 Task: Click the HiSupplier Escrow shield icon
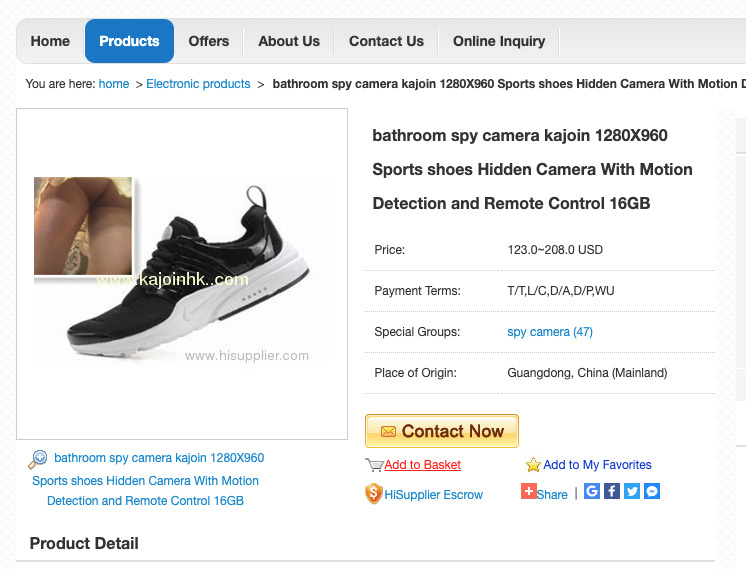374,494
